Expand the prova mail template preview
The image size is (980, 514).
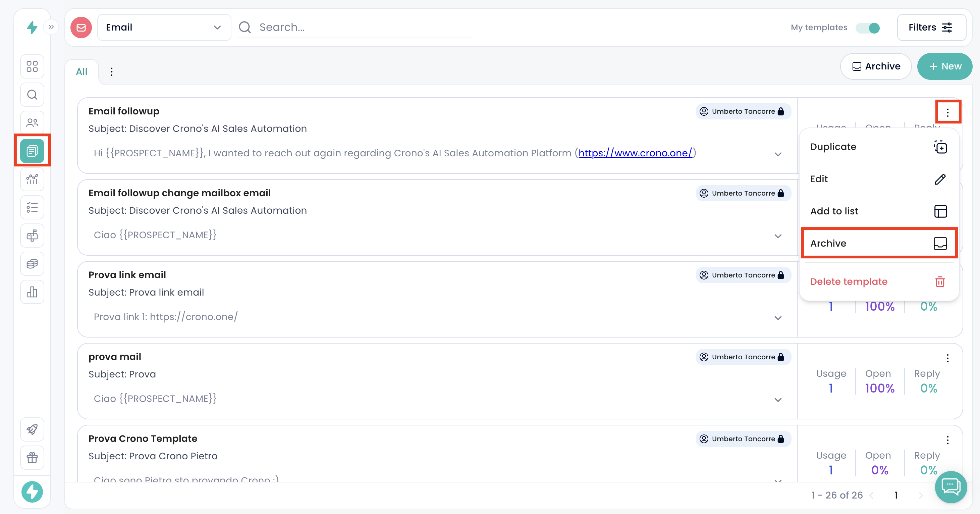778,400
